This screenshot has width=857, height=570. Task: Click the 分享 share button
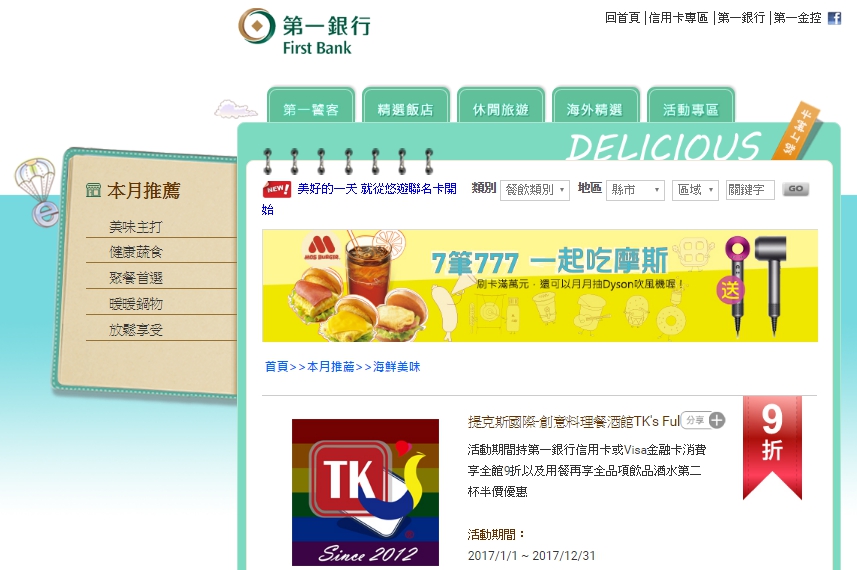(695, 420)
